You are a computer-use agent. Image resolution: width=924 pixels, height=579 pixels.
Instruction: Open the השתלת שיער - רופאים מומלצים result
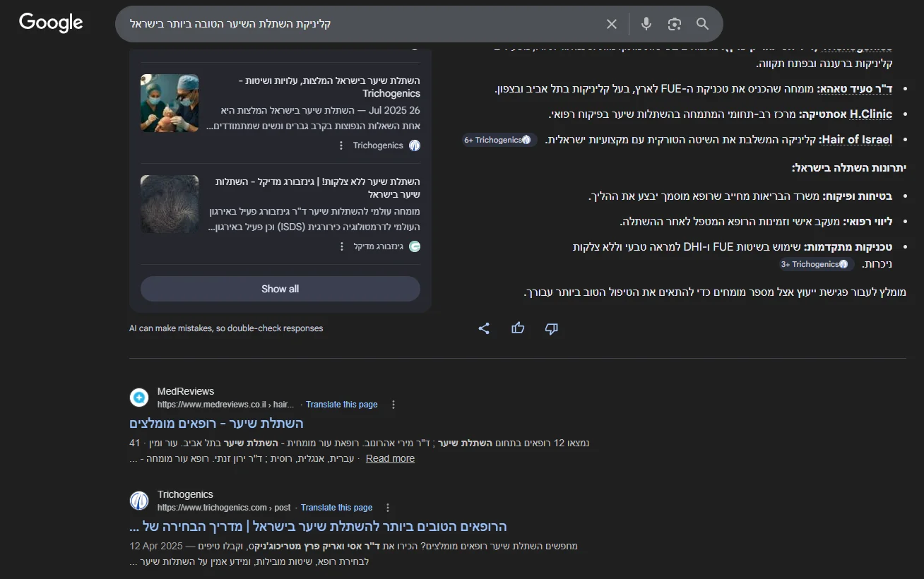(x=216, y=424)
